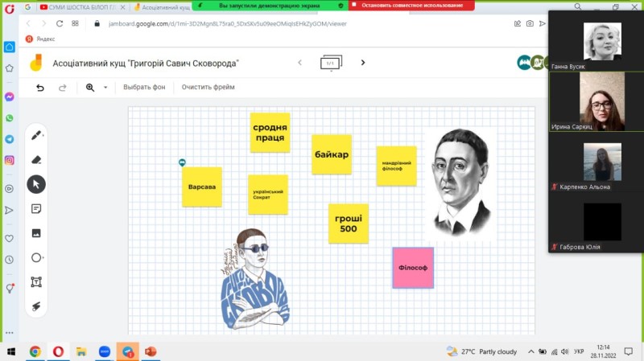Edit the jam title Асоціативний кущ

click(146, 64)
